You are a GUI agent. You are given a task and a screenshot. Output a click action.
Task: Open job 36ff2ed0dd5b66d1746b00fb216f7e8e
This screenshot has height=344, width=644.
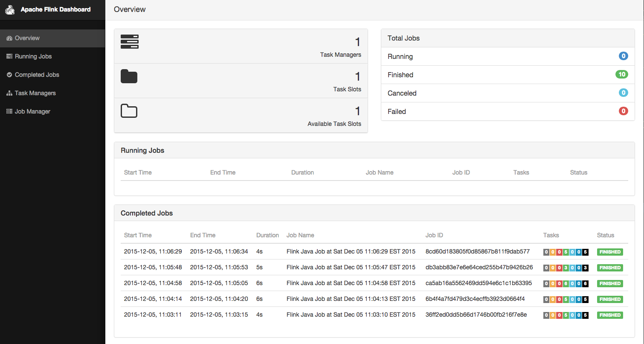click(x=476, y=315)
